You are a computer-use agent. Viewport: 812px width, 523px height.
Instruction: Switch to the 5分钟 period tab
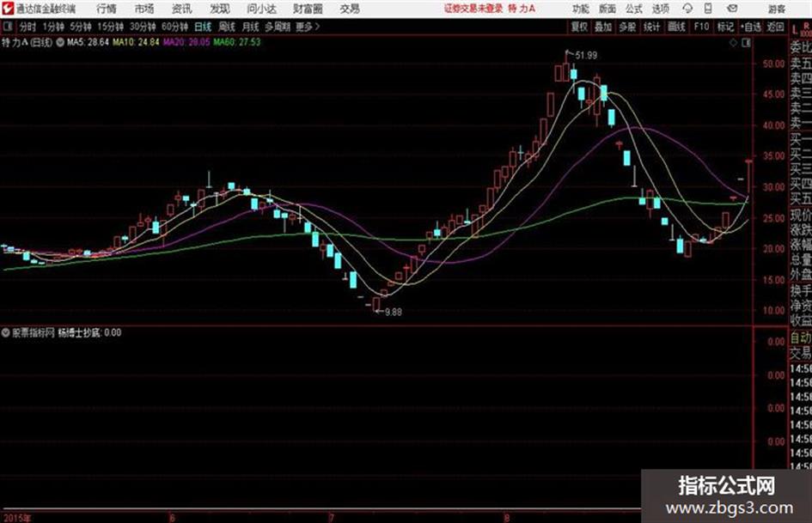tap(81, 27)
